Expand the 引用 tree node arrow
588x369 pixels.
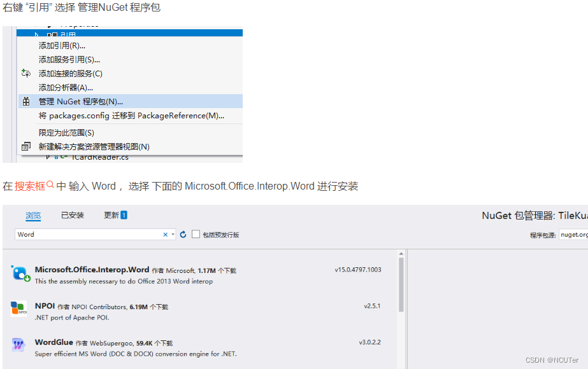36,34
